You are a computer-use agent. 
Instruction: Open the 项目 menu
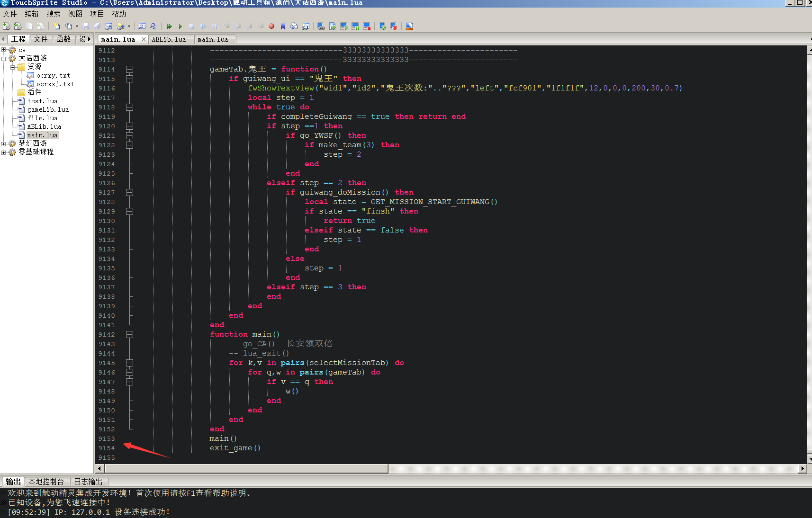[97, 14]
